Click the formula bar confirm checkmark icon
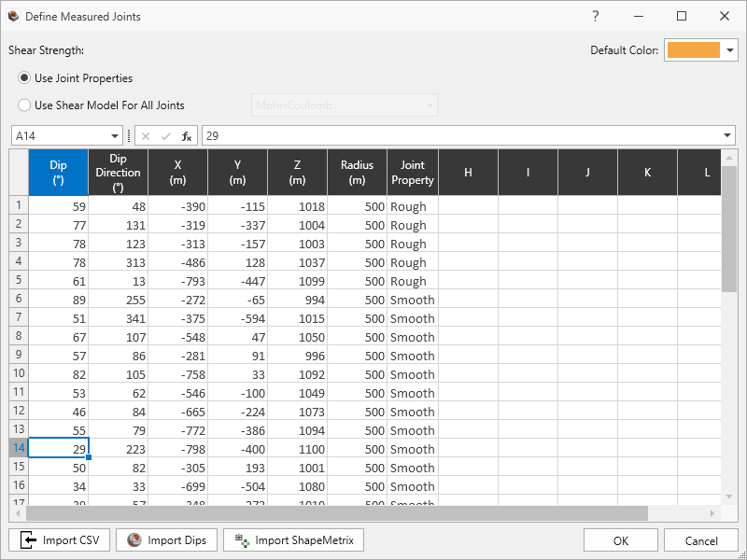Viewport: 747px width, 560px height. pyautogui.click(x=166, y=136)
